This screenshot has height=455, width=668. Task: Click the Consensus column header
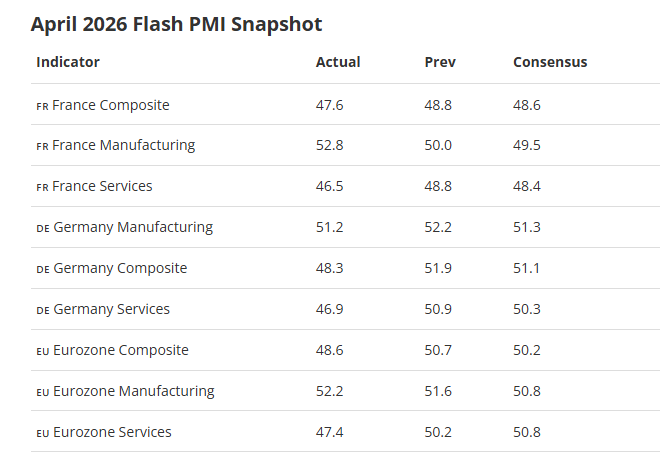point(550,62)
